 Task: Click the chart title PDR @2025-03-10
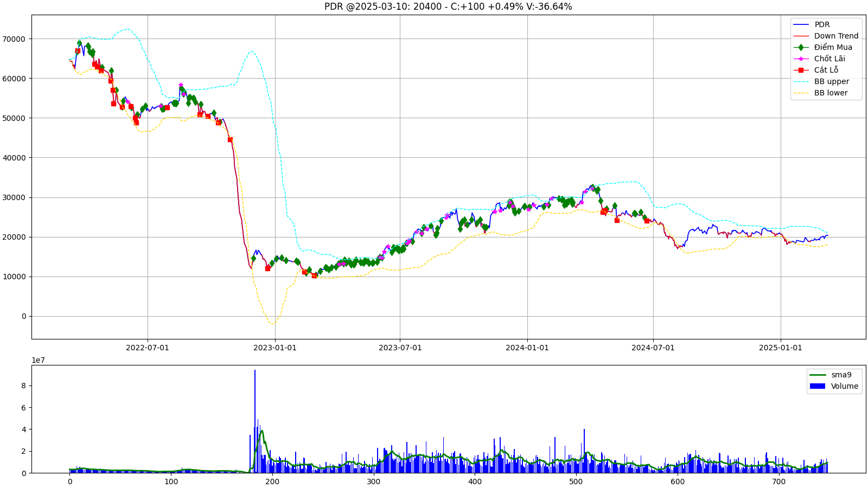pyautogui.click(x=448, y=7)
